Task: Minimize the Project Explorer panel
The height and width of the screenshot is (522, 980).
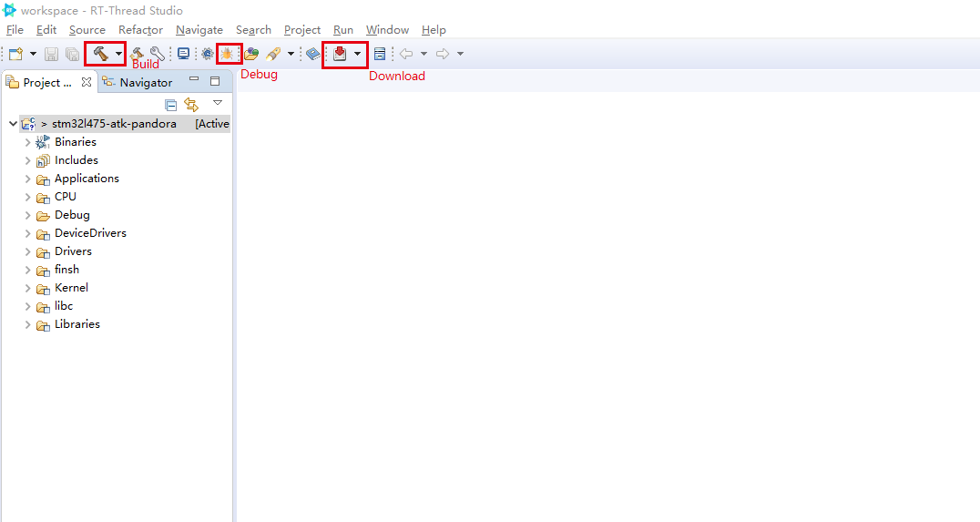Action: tap(194, 80)
